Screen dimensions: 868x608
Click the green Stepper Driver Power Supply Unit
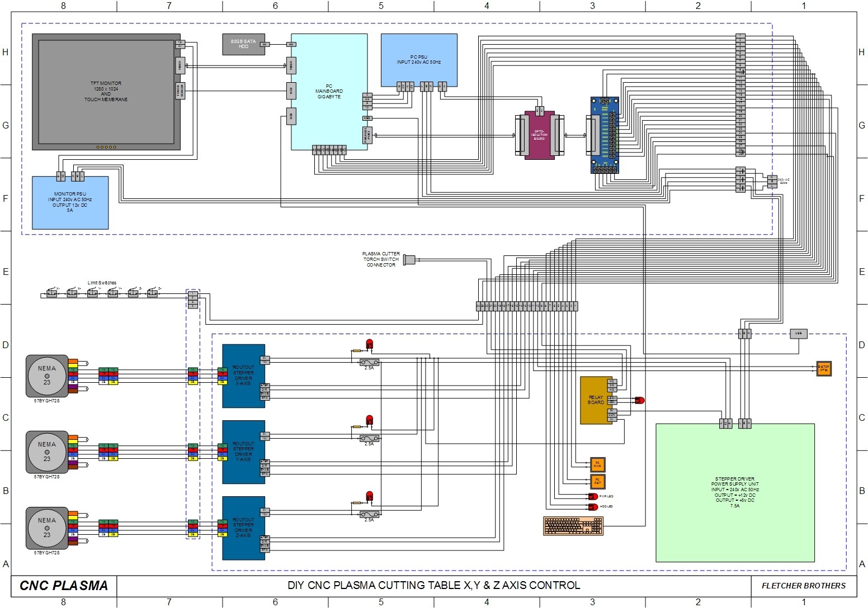pyautogui.click(x=735, y=492)
